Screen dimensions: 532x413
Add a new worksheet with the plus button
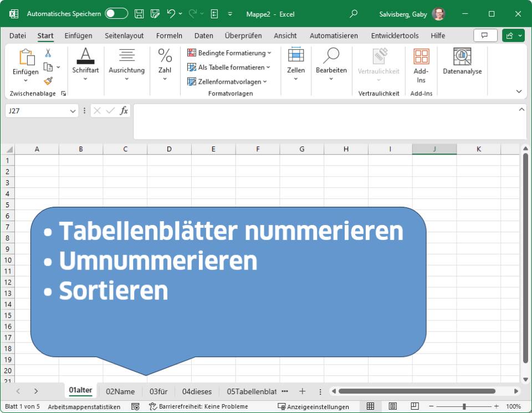302,391
